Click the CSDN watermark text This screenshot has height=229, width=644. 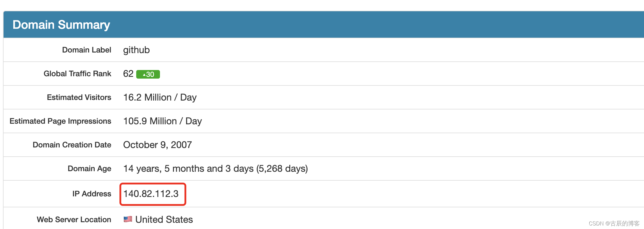[614, 223]
